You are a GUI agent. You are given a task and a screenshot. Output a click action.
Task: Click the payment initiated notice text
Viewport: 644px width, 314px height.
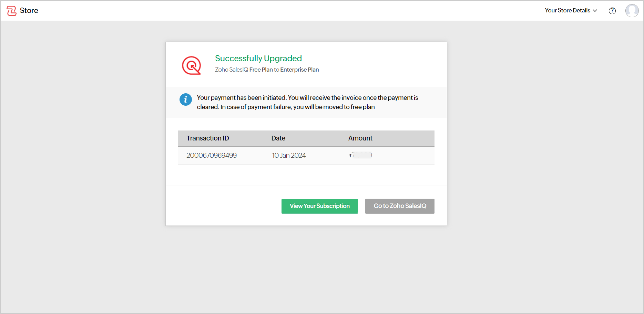307,102
